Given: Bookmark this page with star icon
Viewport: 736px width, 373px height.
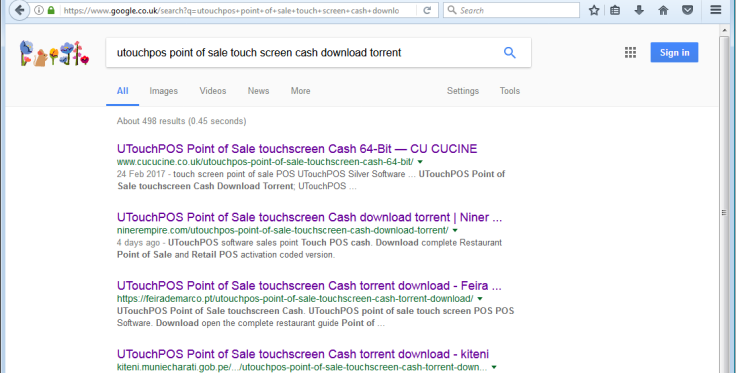Looking at the screenshot, I should tap(594, 10).
